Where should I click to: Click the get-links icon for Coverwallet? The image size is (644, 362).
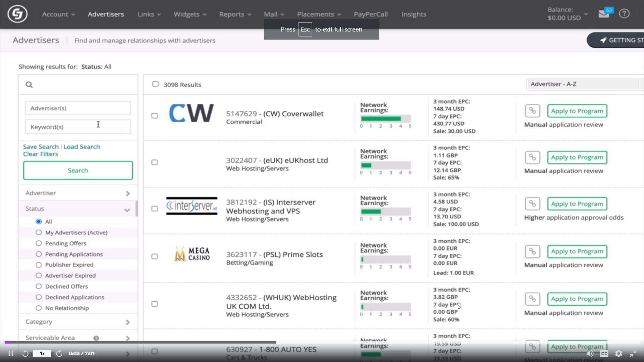(x=532, y=111)
